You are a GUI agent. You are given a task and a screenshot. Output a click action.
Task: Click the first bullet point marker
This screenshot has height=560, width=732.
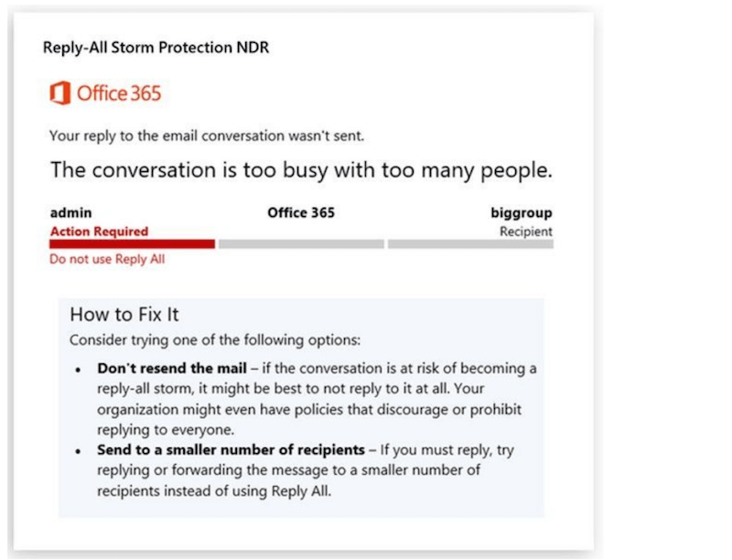coord(80,369)
